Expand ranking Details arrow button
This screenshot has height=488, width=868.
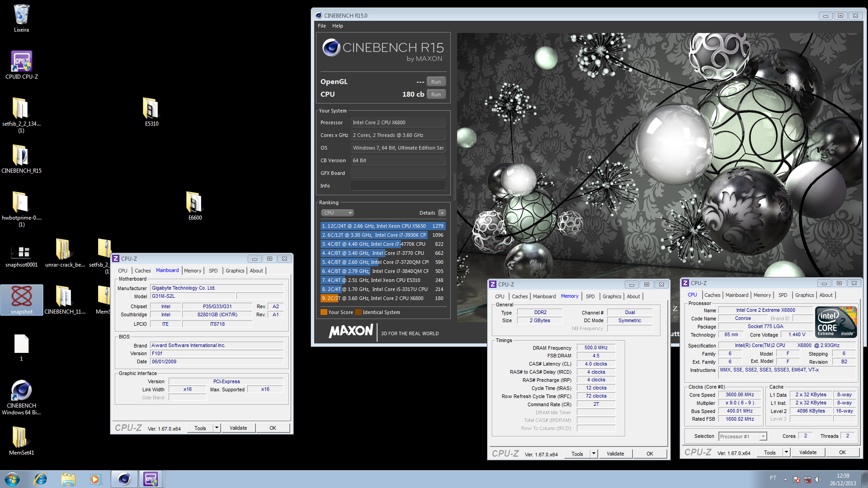442,213
